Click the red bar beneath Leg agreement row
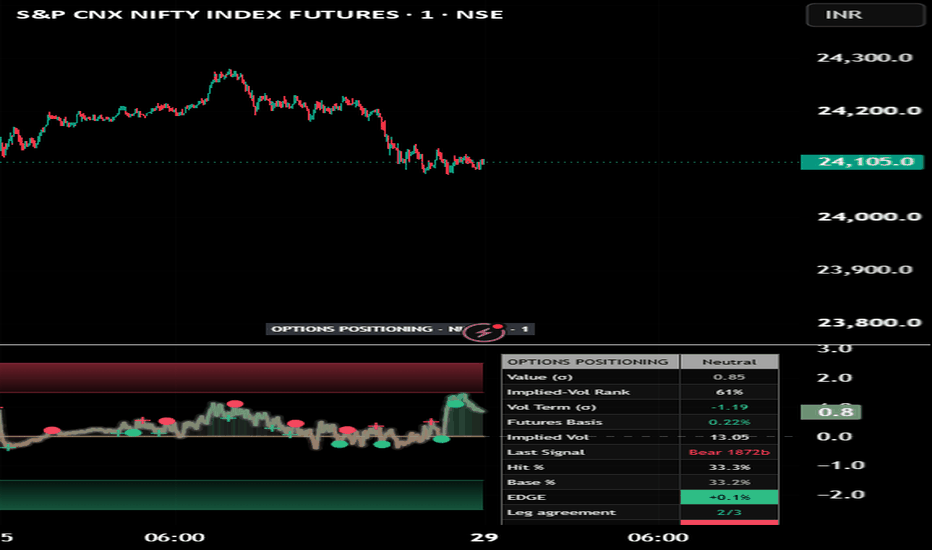The width and height of the screenshot is (932, 550). [729, 522]
